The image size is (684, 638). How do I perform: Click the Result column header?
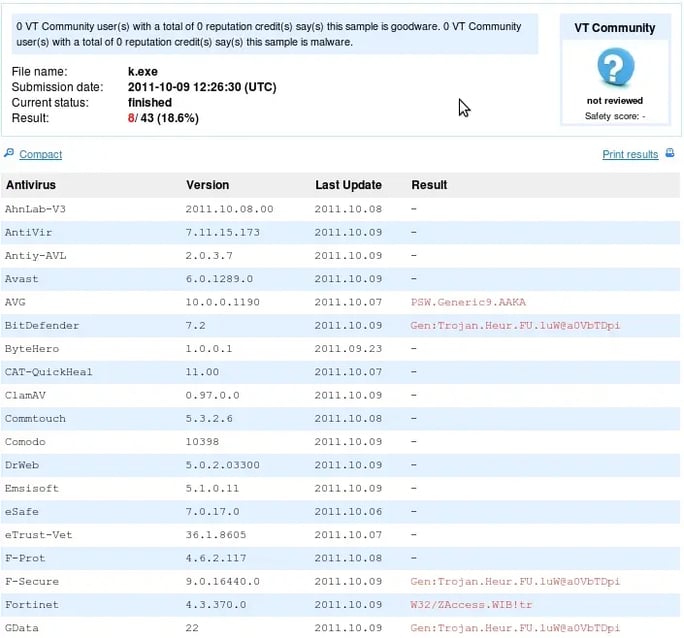pyautogui.click(x=429, y=185)
